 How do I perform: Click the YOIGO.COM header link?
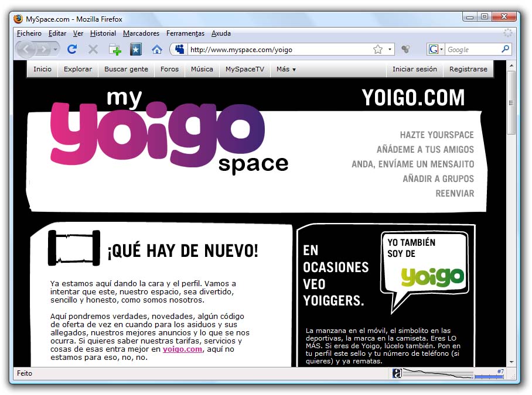413,98
